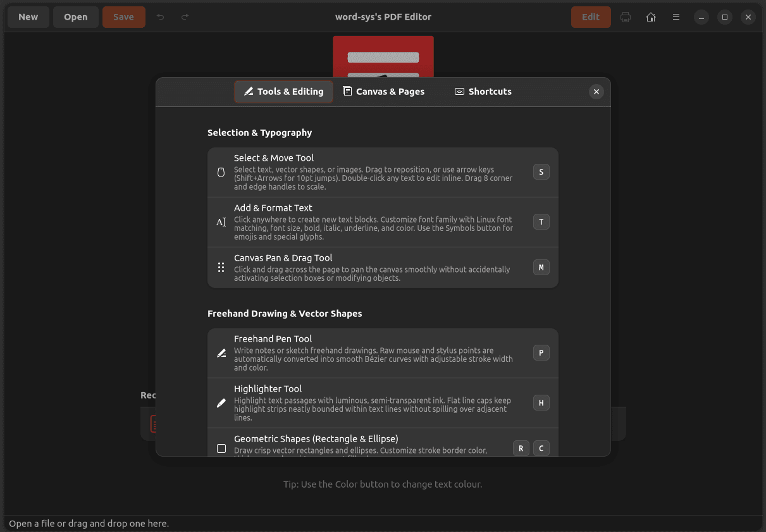
Task: Click the New button
Action: (x=28, y=17)
